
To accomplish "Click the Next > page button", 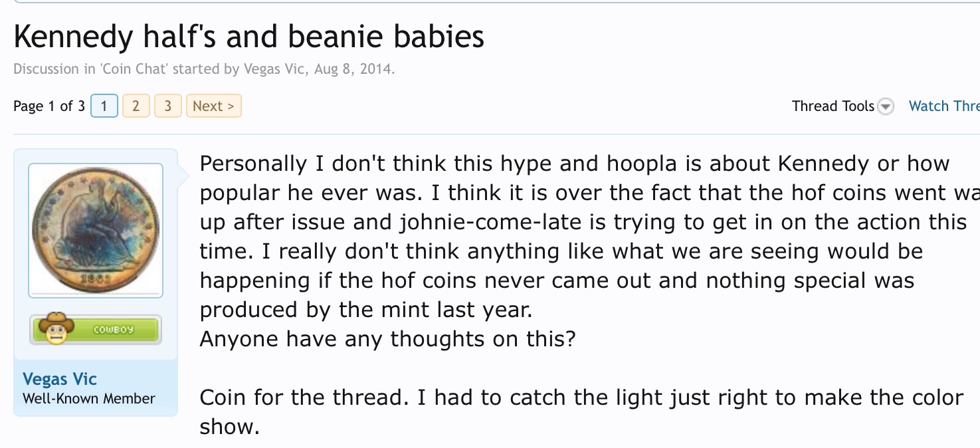I will (x=213, y=106).
